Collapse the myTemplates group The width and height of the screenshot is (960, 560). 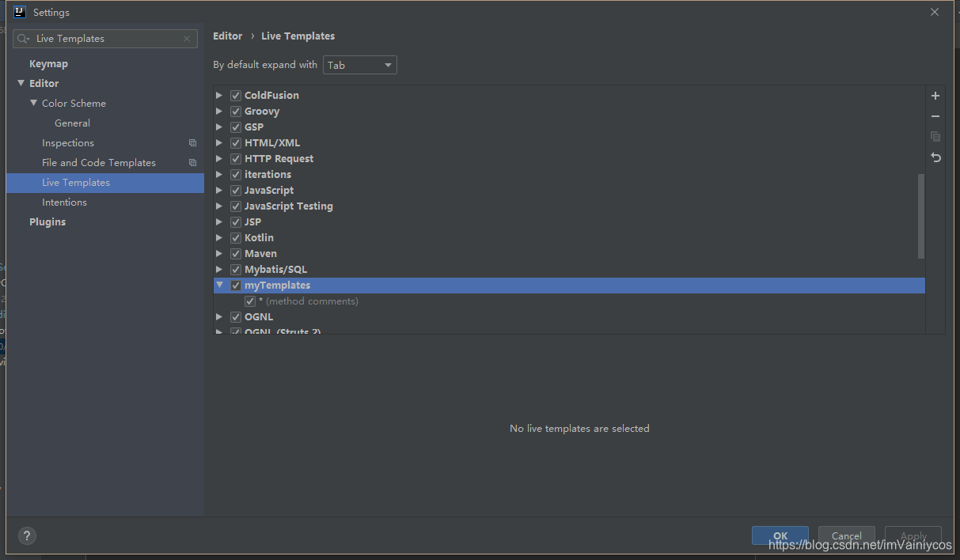[219, 285]
